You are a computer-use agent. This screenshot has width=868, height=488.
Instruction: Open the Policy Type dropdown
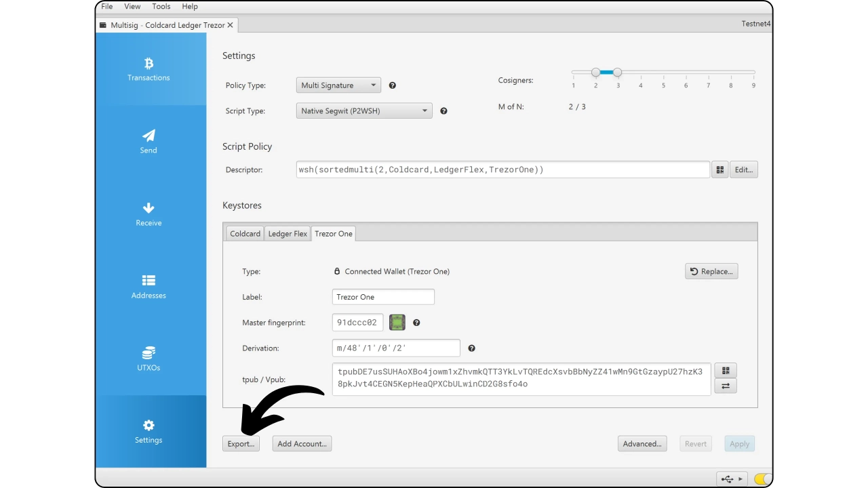tap(338, 85)
